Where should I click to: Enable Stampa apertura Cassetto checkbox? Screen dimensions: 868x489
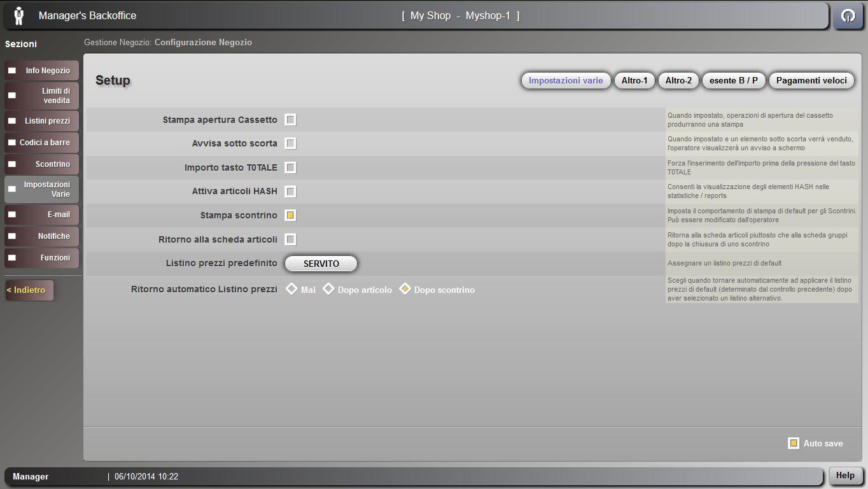coord(290,120)
